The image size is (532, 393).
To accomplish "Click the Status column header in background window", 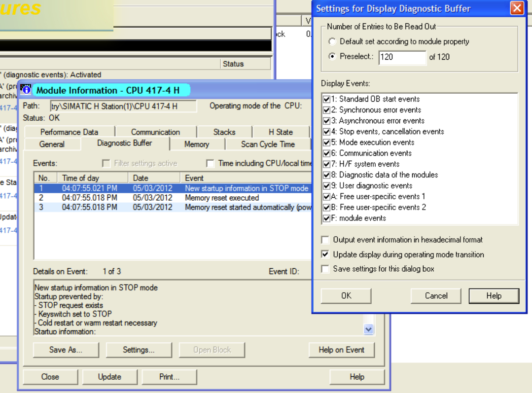I will pyautogui.click(x=246, y=64).
